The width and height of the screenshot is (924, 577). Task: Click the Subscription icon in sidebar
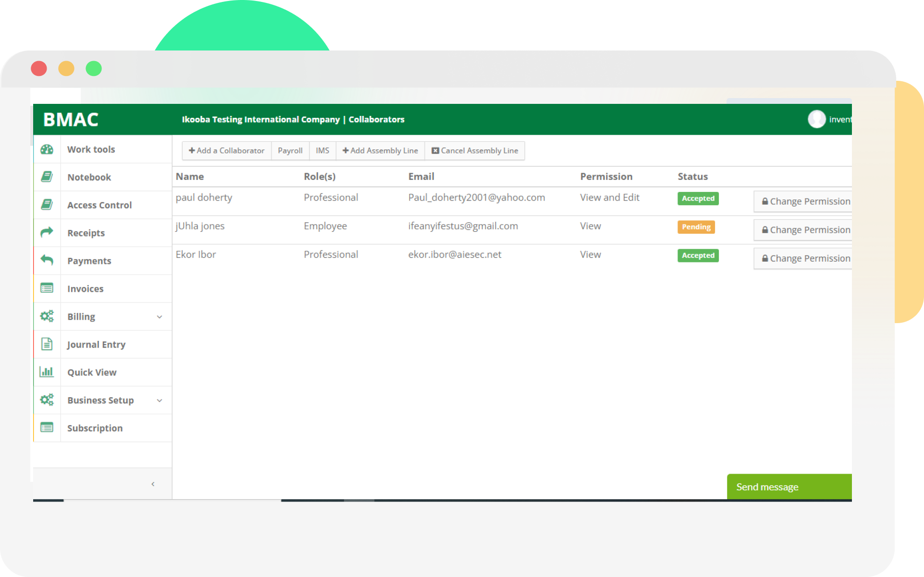pyautogui.click(x=47, y=428)
